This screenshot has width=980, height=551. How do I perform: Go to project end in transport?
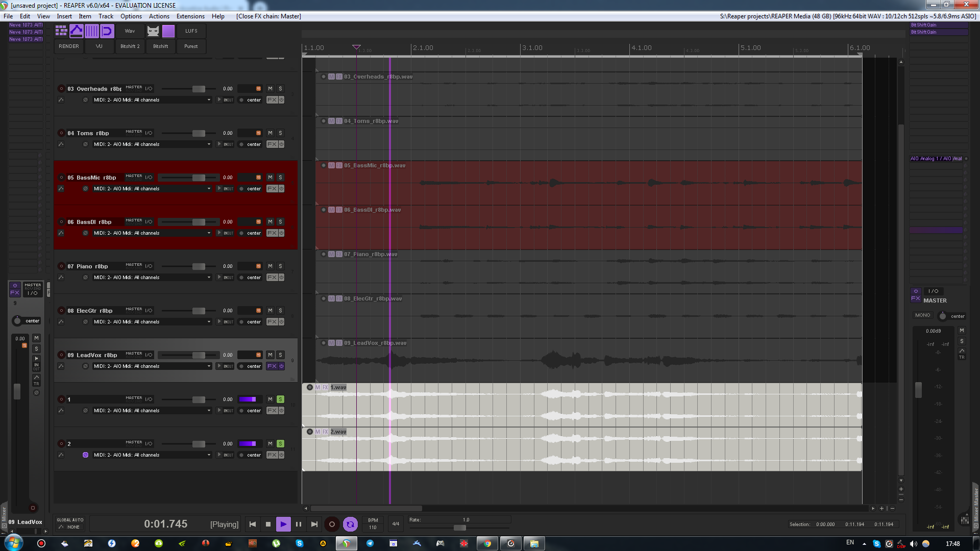[x=314, y=524]
